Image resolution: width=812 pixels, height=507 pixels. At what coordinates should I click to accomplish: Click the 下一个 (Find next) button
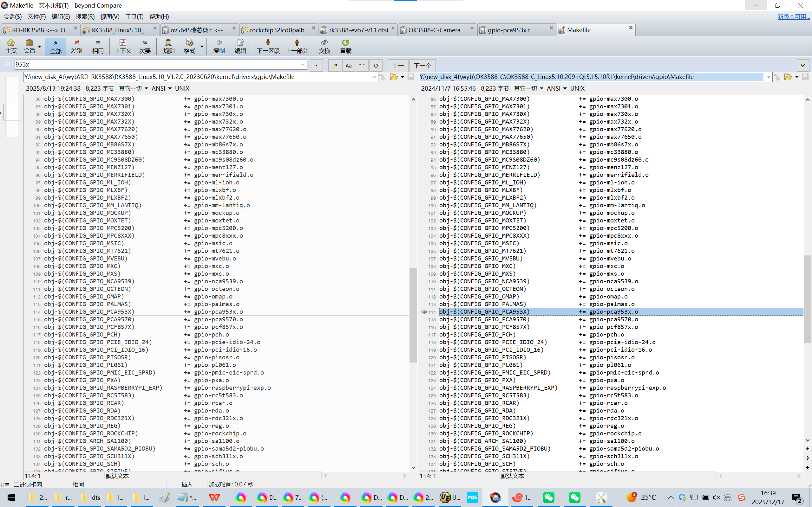422,65
